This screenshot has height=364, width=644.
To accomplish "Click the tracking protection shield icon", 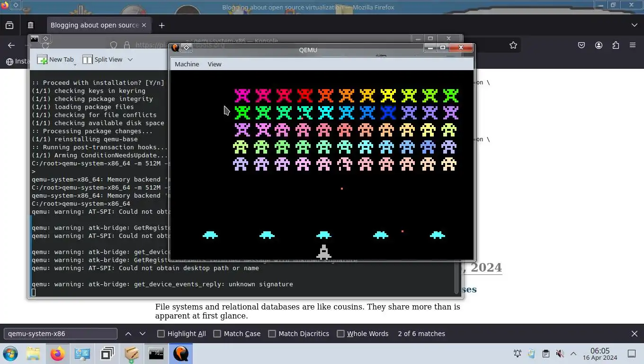I will pyautogui.click(x=114, y=45).
